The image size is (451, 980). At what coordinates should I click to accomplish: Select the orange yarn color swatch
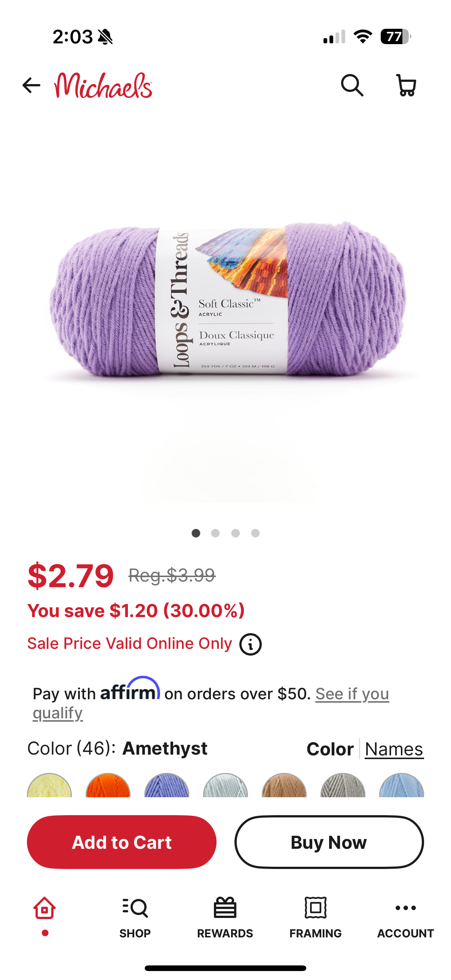[108, 785]
